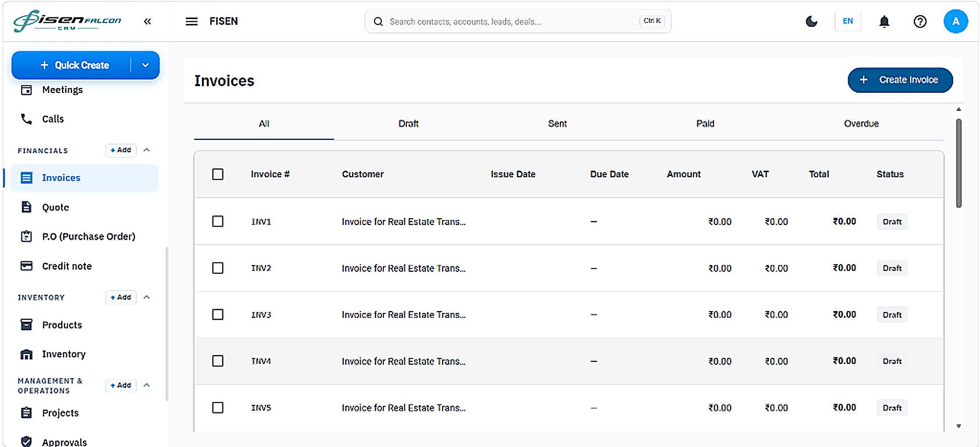Image resolution: width=980 pixels, height=447 pixels.
Task: Collapse the sidebar with double chevron icon
Action: [147, 21]
